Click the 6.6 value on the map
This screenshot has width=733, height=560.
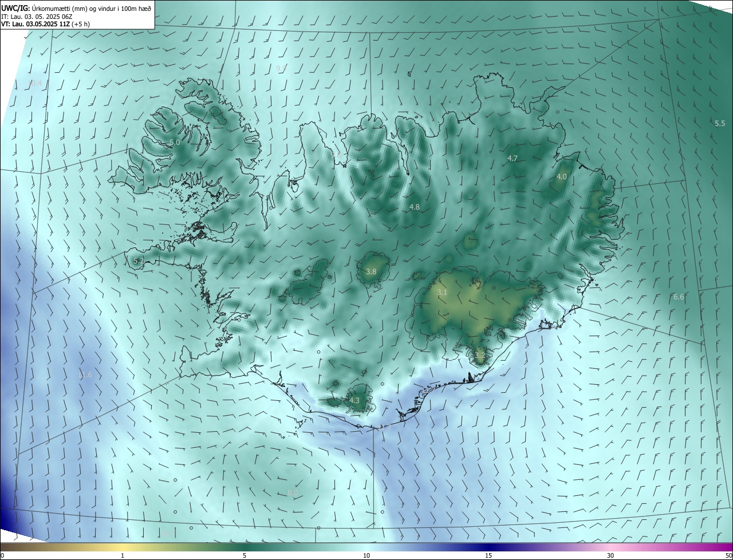[x=679, y=297]
